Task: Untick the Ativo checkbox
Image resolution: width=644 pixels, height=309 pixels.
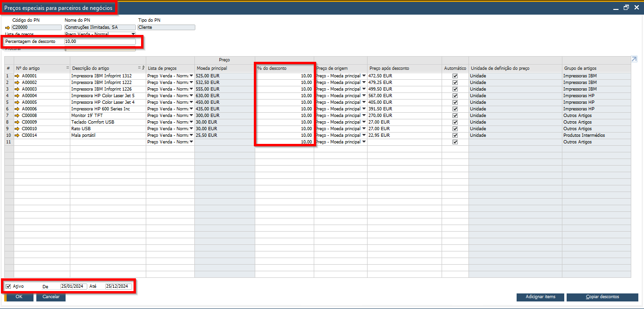Action: pos(8,286)
